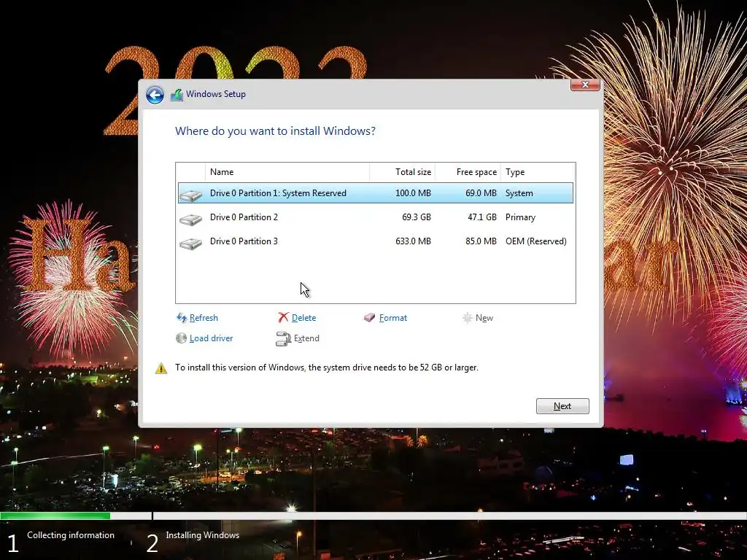Click the Next button

tap(562, 406)
